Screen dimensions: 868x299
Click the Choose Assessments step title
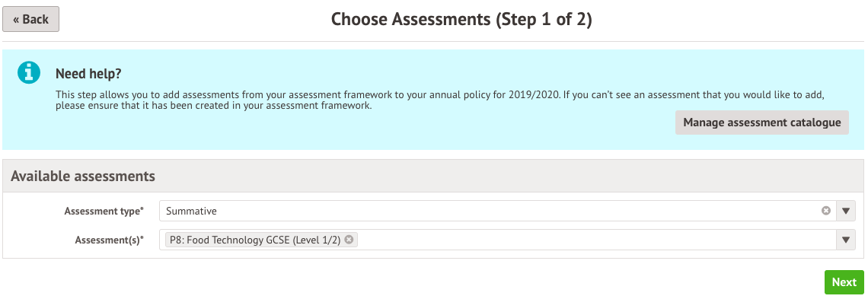point(461,19)
